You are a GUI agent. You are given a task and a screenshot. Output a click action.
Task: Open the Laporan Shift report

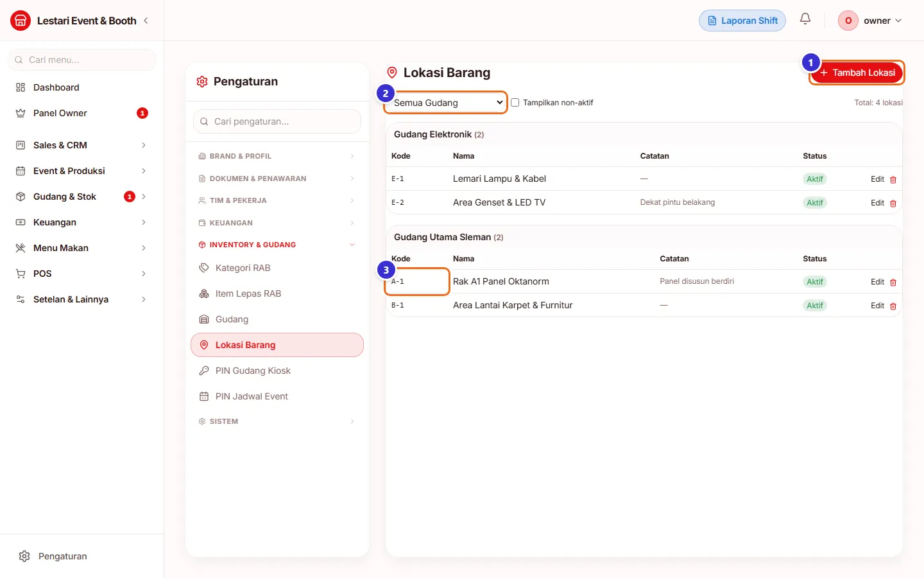point(742,21)
